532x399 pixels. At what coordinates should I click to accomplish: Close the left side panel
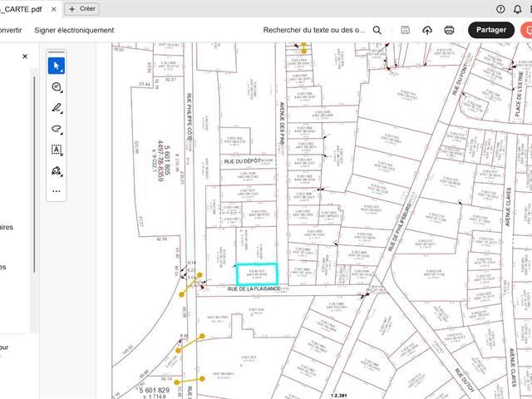[x=24, y=57]
